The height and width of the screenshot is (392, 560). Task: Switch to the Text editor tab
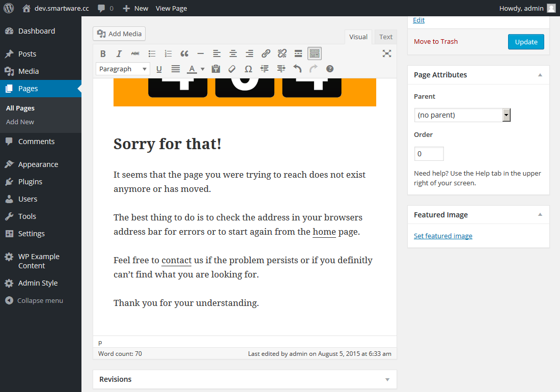386,37
